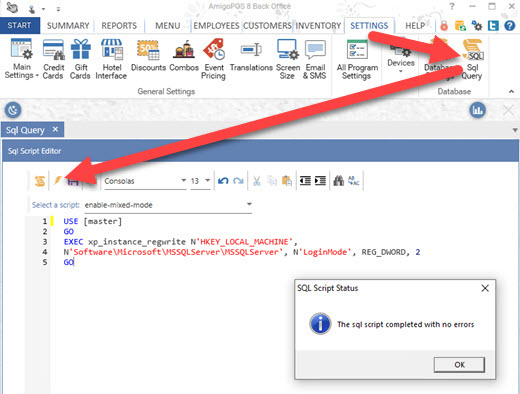
Task: Click the 'USE [master]' line in the editor
Action: (93, 221)
